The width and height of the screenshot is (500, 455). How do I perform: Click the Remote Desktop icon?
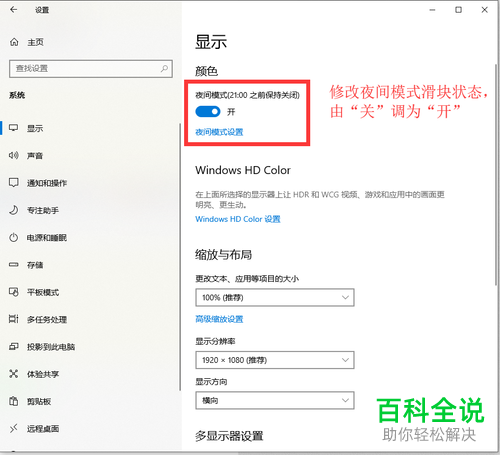click(13, 428)
